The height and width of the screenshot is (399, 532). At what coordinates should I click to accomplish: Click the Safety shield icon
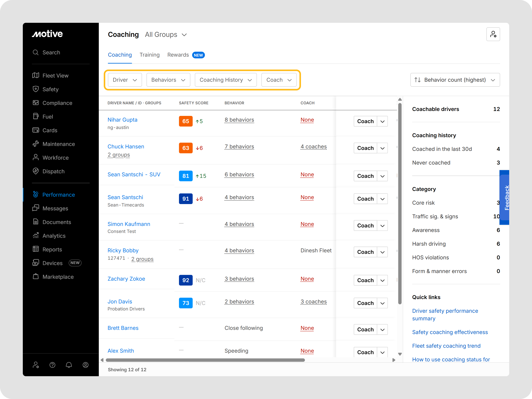click(x=36, y=89)
